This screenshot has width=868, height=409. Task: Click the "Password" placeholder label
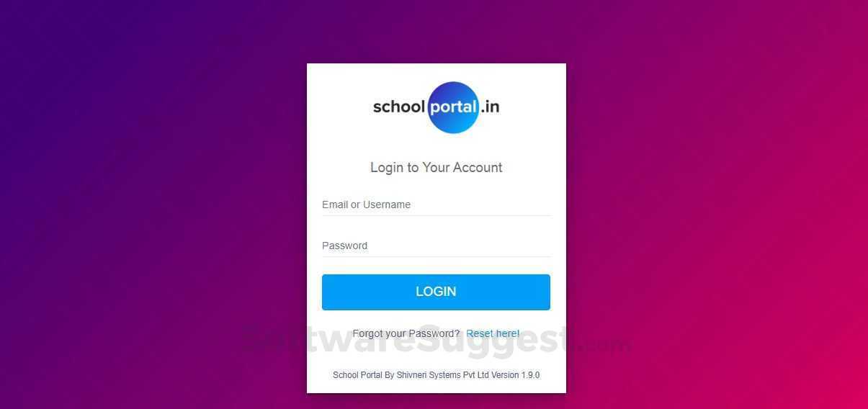[344, 246]
